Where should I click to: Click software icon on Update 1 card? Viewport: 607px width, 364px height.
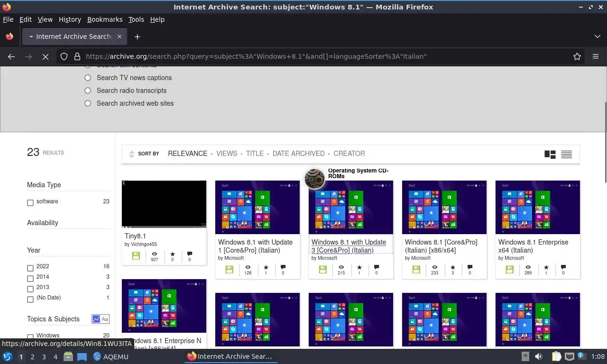pos(230,269)
